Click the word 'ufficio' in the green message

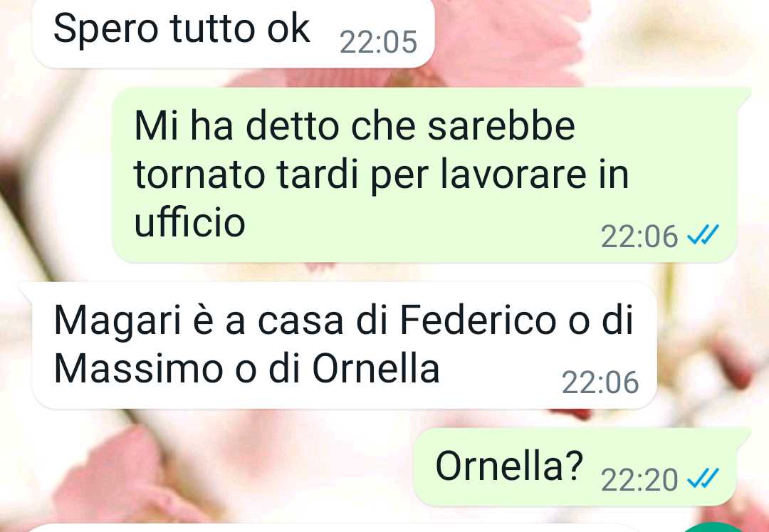tap(189, 221)
